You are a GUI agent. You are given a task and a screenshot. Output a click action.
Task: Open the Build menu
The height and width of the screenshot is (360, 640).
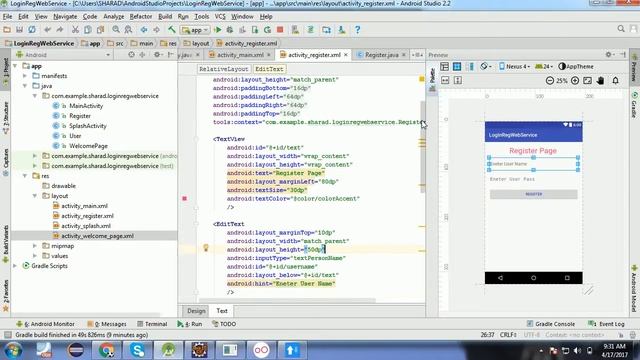(x=165, y=17)
